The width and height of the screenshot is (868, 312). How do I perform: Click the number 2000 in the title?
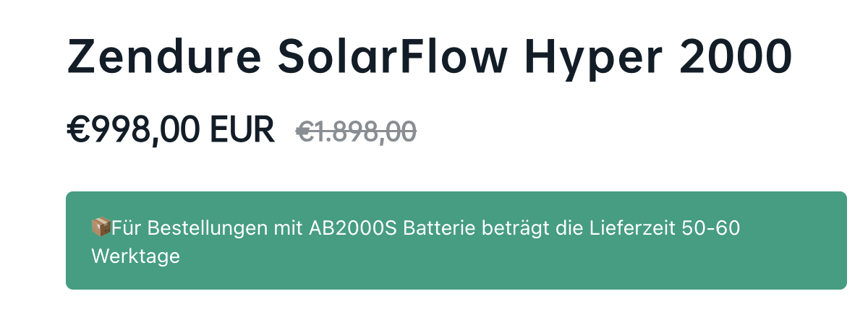736,57
